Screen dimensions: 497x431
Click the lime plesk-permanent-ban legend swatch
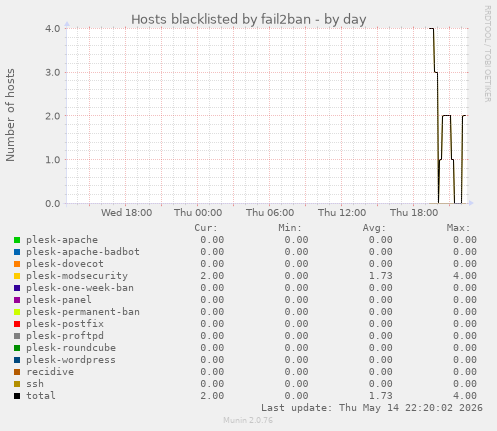pyautogui.click(x=17, y=312)
